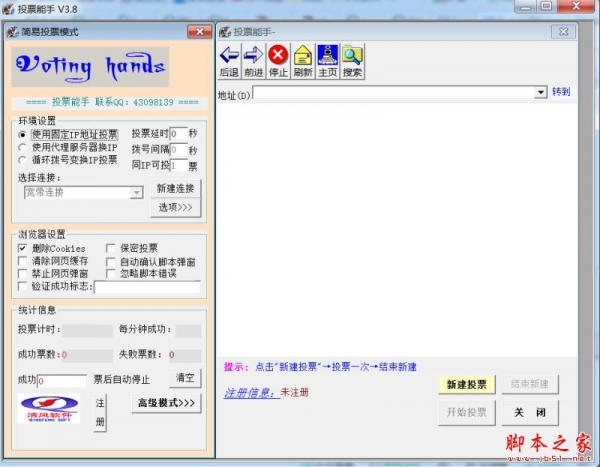Viewport: 600px width, 467px height.
Task: Expand the 选项>>> options button
Action: [x=176, y=207]
